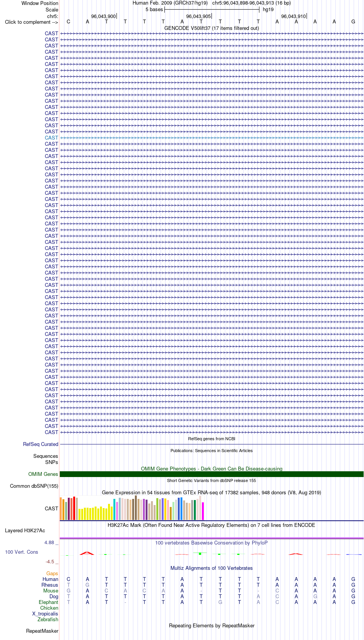
Task: Click the CAST label beside the GTEx bar chart
Action: point(51,508)
